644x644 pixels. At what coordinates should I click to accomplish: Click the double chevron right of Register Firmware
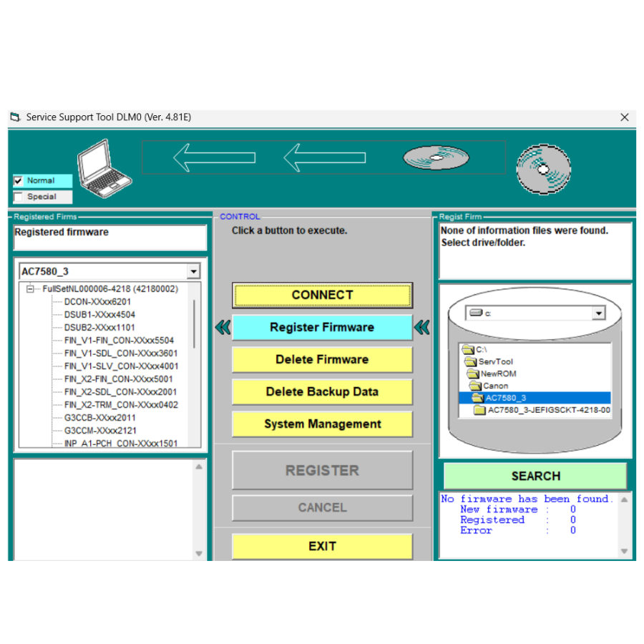click(x=421, y=327)
